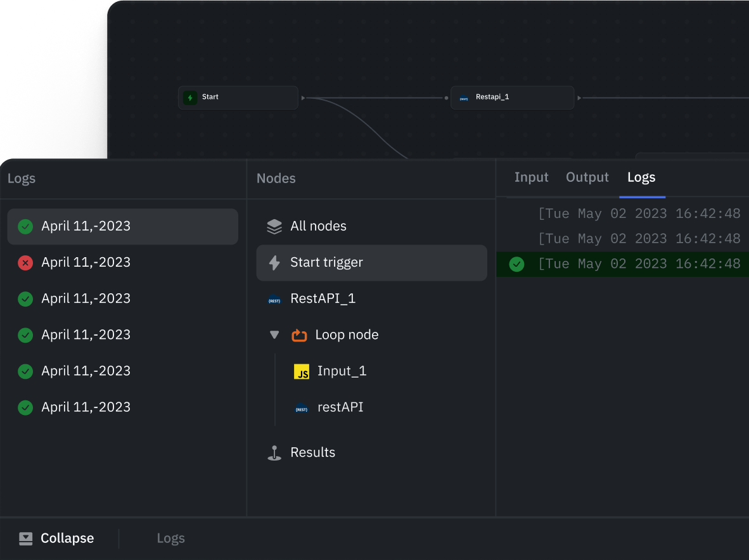Select RestAPI_1 in Nodes list
This screenshot has height=560, width=749.
tap(371, 299)
